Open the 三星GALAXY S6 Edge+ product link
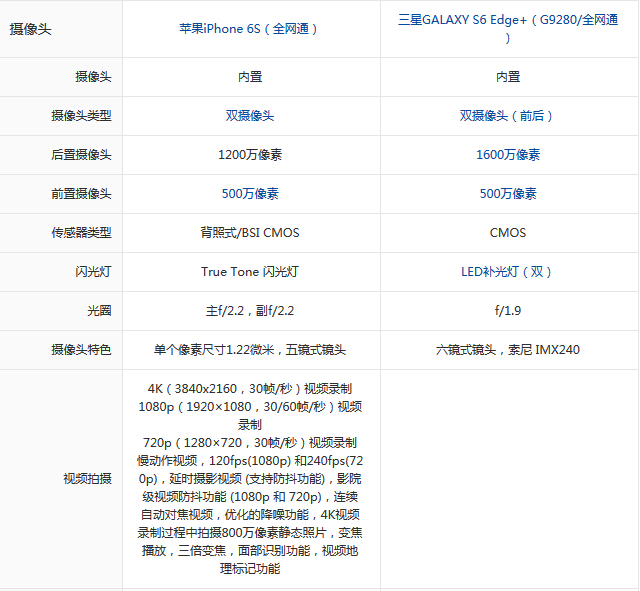 [508, 29]
